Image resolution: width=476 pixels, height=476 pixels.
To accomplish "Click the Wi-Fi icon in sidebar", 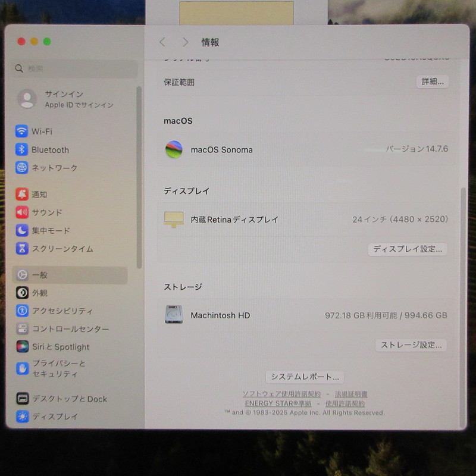I will click(x=21, y=131).
